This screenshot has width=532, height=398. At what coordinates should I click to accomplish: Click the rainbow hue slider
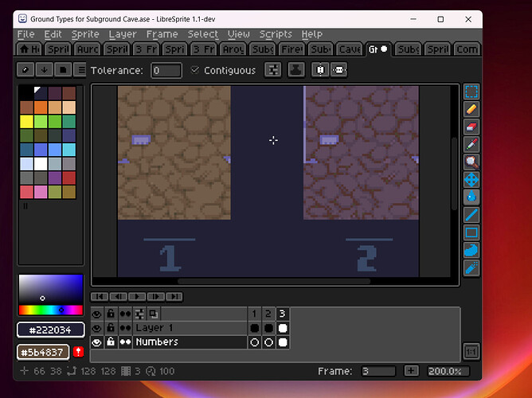[50, 310]
